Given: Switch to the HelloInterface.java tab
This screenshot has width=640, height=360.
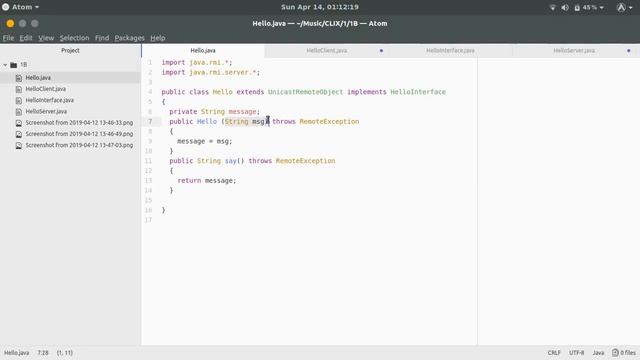Looking at the screenshot, I should coord(450,51).
